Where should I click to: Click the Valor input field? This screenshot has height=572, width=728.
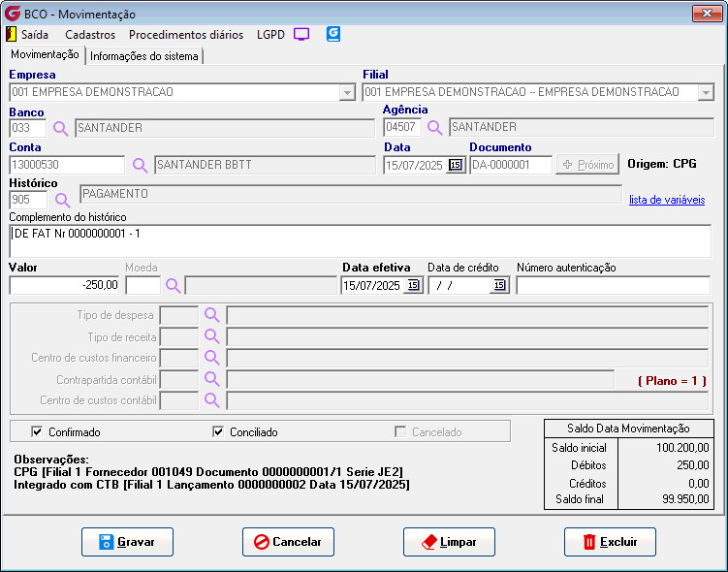pos(64,285)
